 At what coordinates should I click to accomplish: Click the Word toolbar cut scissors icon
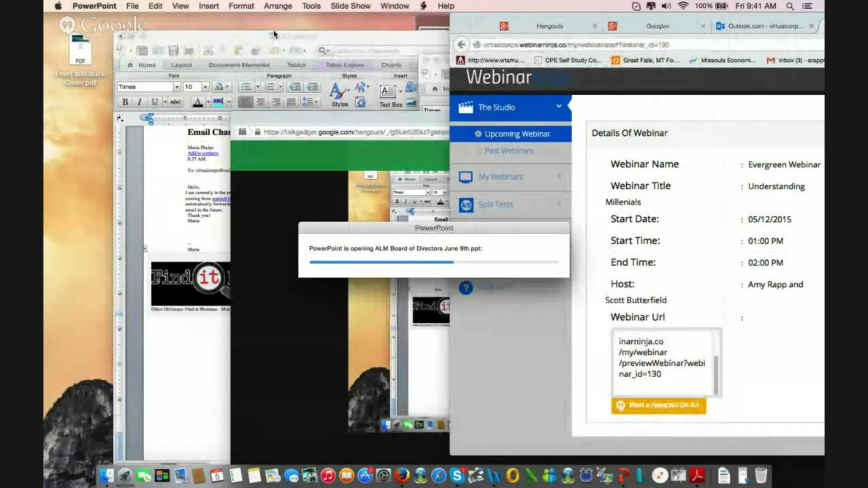pos(208,51)
